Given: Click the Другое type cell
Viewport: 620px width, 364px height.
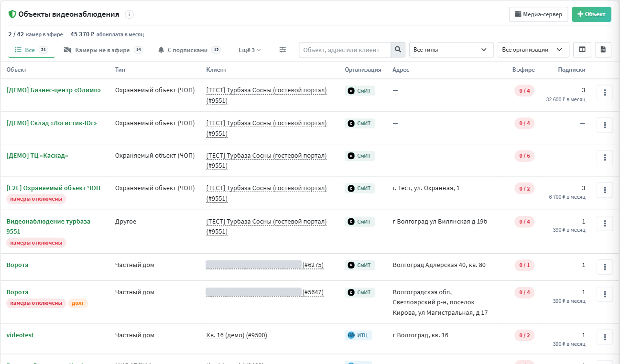Looking at the screenshot, I should 126,222.
